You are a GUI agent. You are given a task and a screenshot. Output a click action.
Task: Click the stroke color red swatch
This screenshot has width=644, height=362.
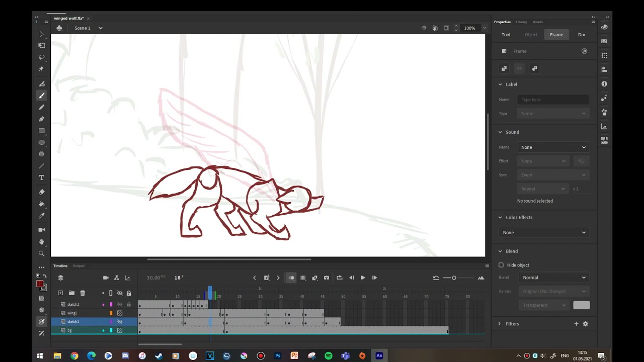point(40,284)
